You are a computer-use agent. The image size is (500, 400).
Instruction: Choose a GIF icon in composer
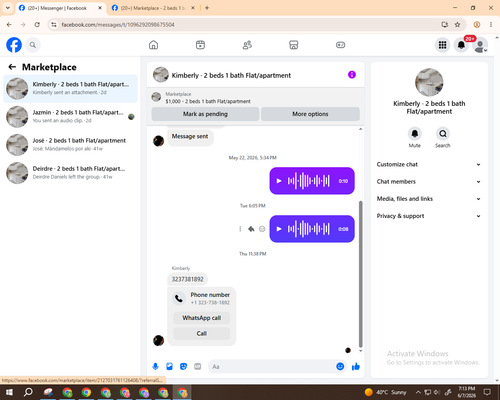click(x=198, y=367)
